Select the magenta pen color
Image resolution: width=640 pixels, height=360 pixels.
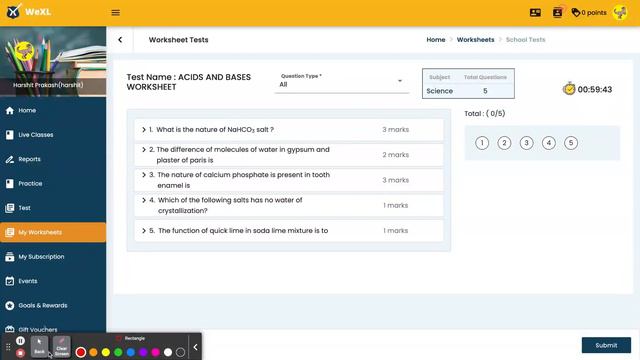pos(156,352)
